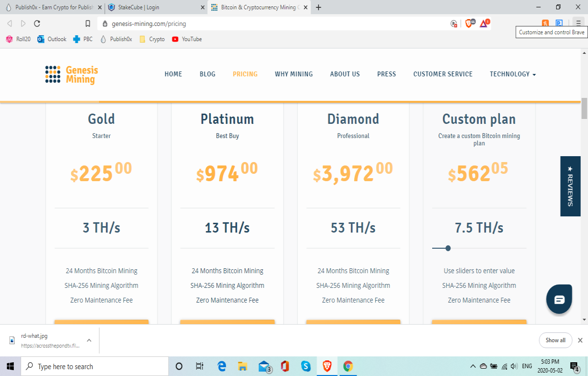This screenshot has height=376, width=588.
Task: Open the PRESS page
Action: click(387, 74)
